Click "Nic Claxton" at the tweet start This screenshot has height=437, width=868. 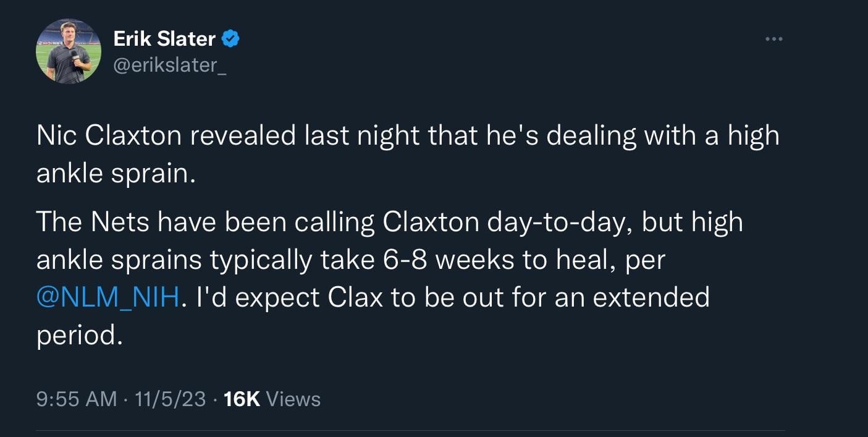108,137
